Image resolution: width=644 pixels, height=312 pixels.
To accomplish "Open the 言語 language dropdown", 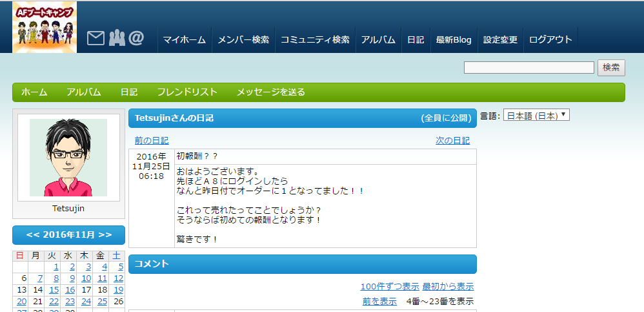I will click(536, 116).
